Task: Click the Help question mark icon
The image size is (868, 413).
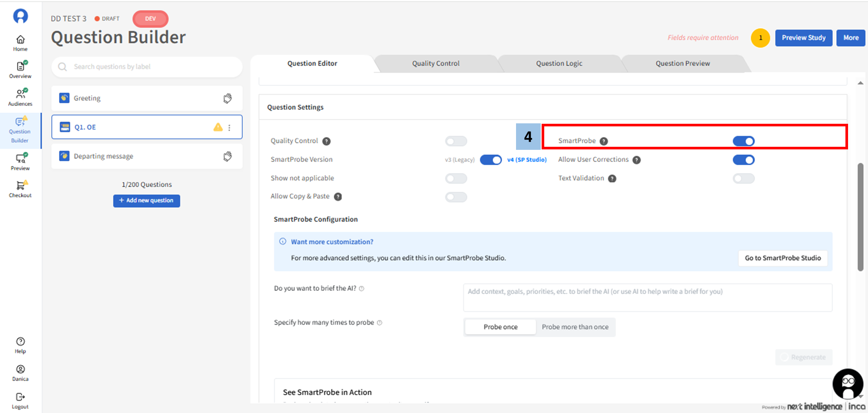Action: [20, 342]
